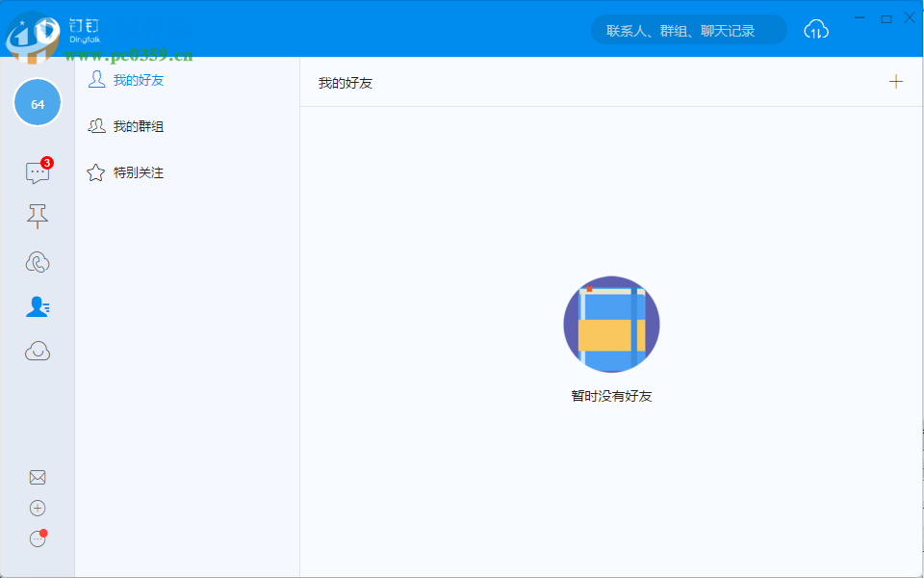Open the more options icon with red dot

(x=38, y=538)
